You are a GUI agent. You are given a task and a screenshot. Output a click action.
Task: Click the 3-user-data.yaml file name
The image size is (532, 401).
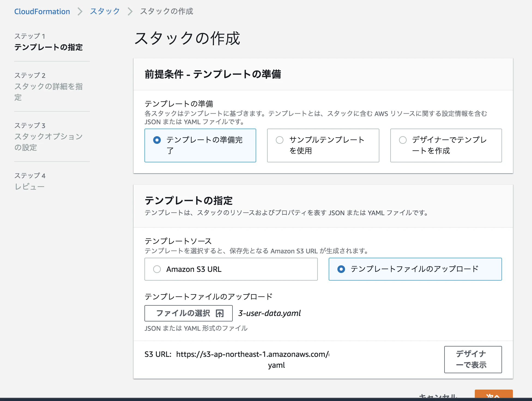270,313
